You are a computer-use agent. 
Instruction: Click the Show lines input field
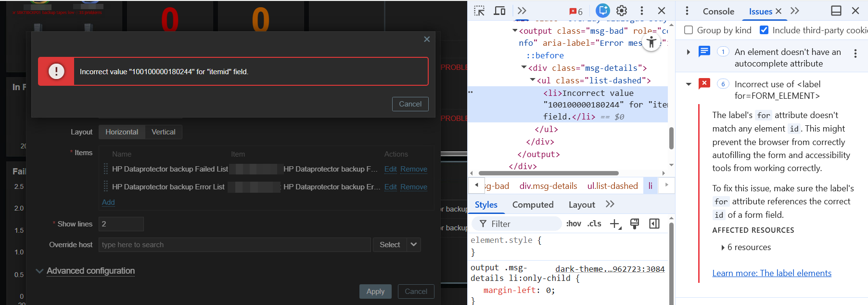[x=121, y=224]
